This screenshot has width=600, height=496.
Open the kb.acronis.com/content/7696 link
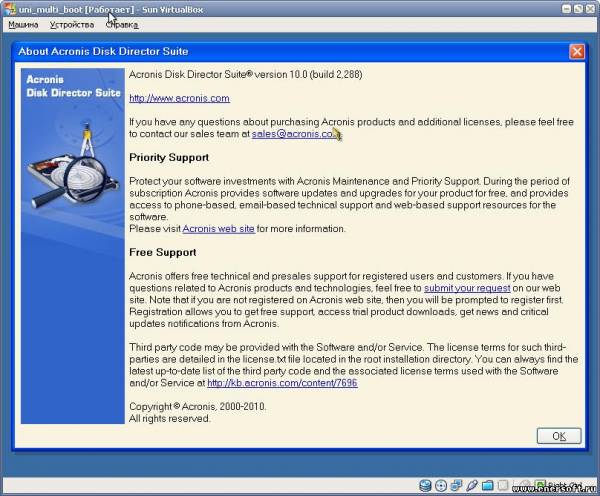[282, 383]
